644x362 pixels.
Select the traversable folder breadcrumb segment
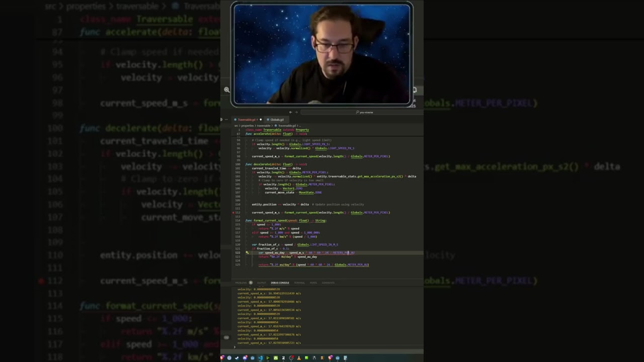point(264,125)
